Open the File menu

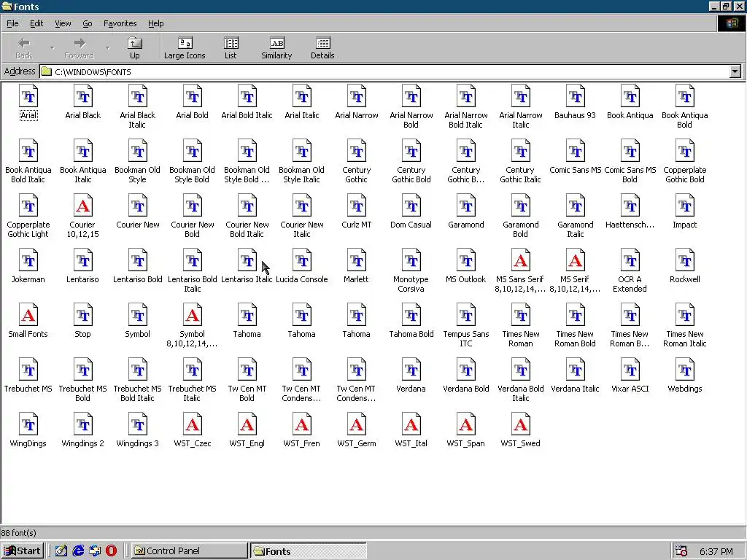pyautogui.click(x=12, y=23)
